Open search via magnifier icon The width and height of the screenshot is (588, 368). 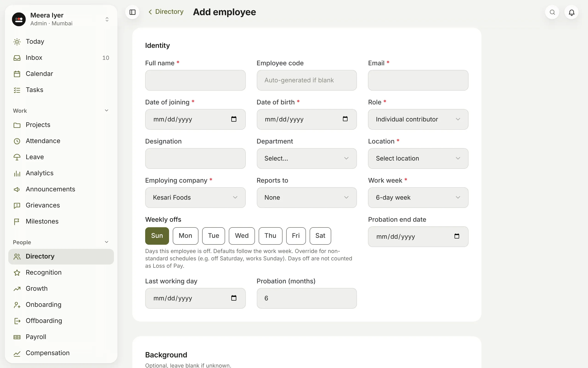tap(552, 12)
